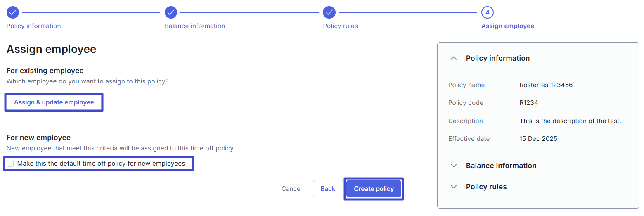This screenshot has height=216, width=644.
Task: Open Balance information step label in stepper
Action: (195, 26)
